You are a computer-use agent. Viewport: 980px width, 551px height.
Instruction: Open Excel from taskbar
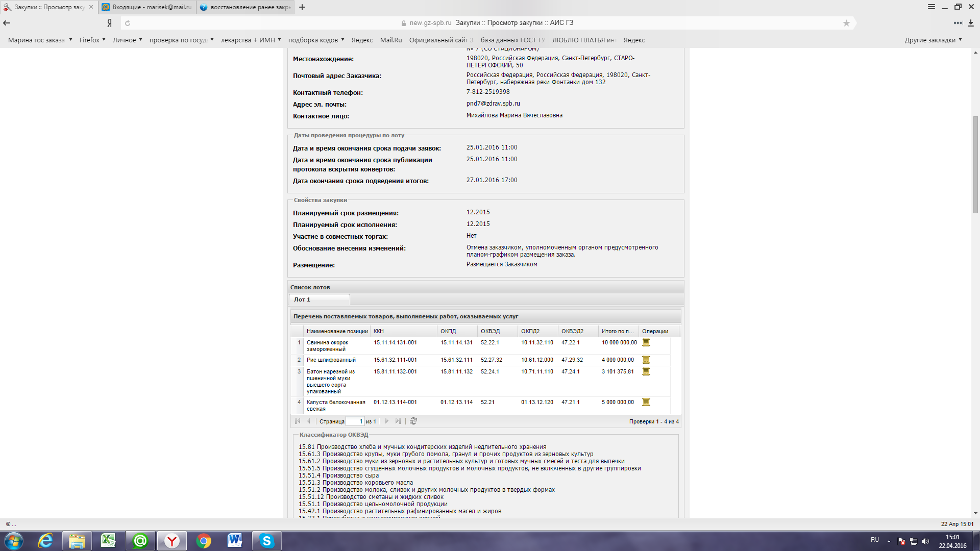(x=109, y=541)
